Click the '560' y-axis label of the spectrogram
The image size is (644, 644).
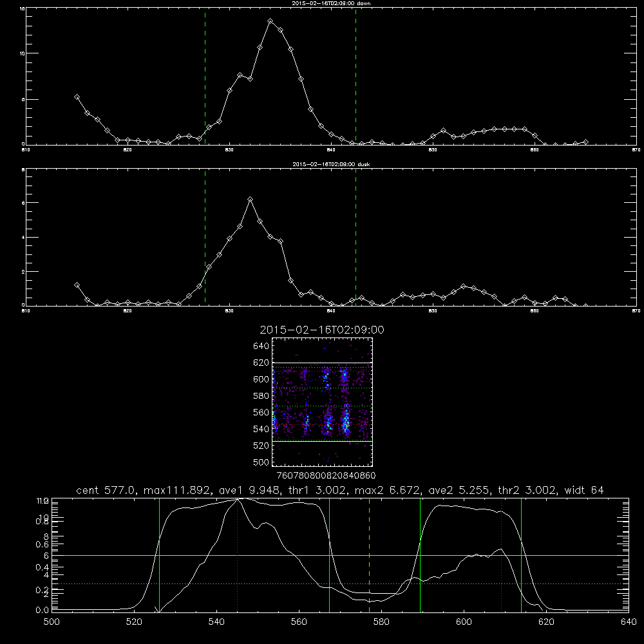(x=261, y=412)
